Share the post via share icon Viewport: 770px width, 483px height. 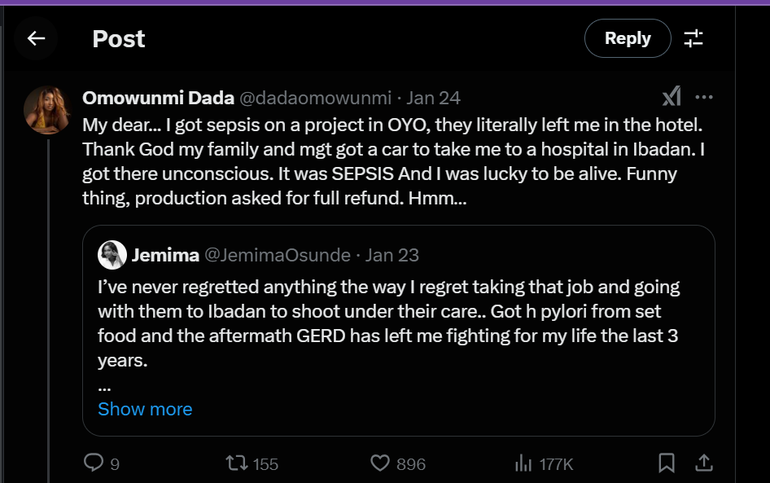[703, 463]
